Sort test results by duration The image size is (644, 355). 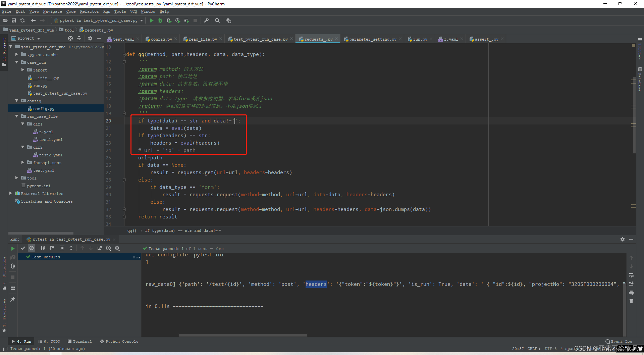coord(51,248)
